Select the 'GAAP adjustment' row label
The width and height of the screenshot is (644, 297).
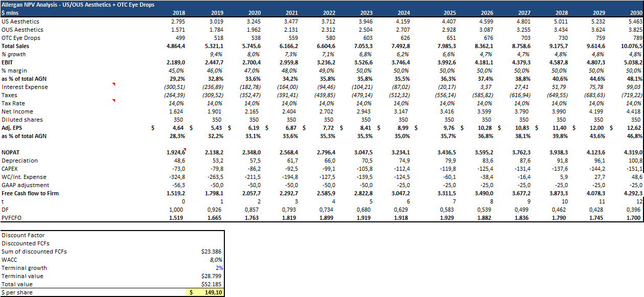point(26,185)
